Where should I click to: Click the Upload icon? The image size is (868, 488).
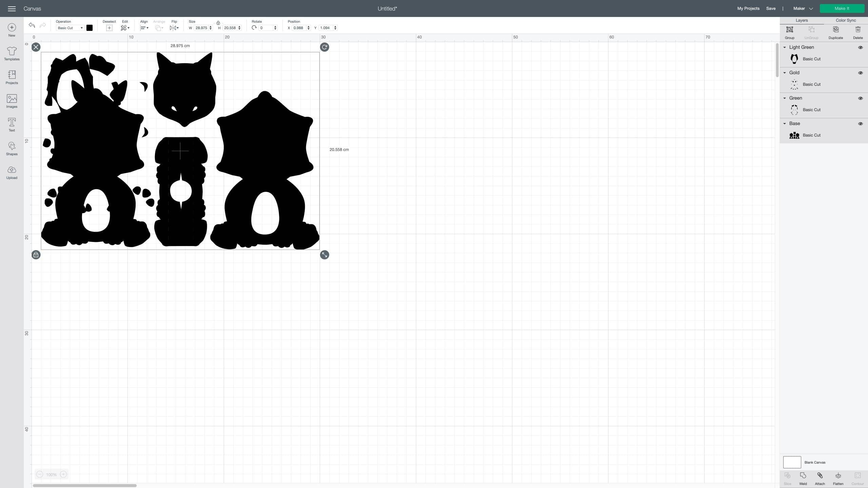(12, 170)
